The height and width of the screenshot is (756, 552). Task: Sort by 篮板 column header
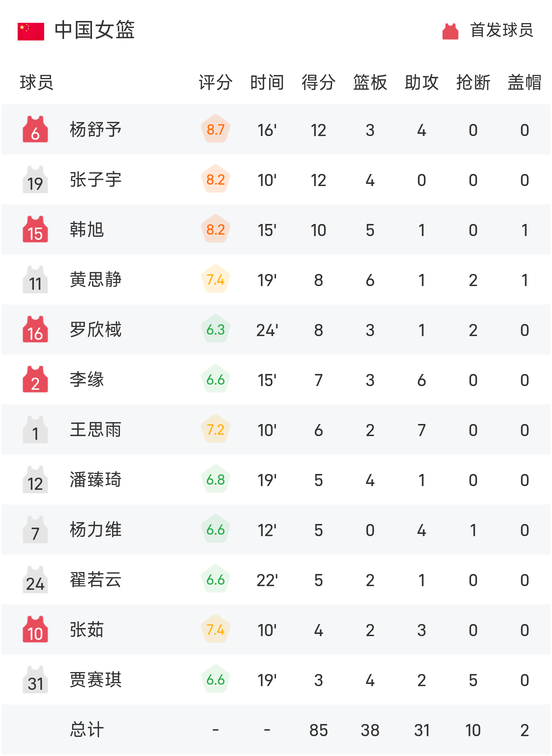click(x=370, y=82)
